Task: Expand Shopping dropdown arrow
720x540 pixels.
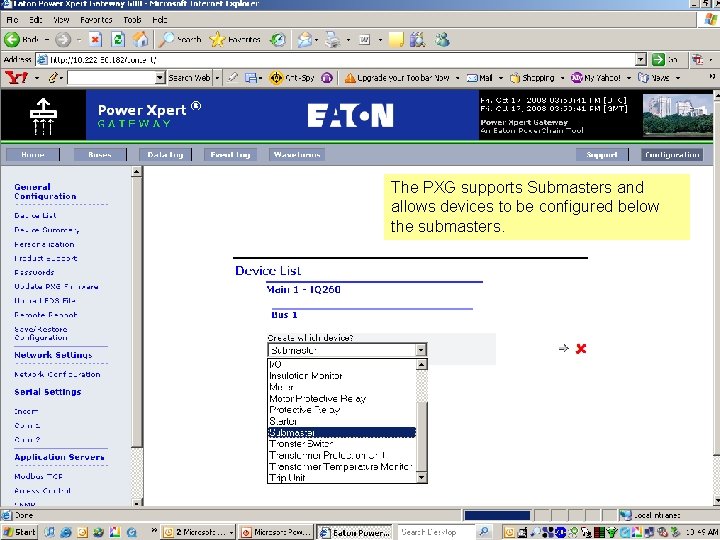Action: click(x=562, y=78)
